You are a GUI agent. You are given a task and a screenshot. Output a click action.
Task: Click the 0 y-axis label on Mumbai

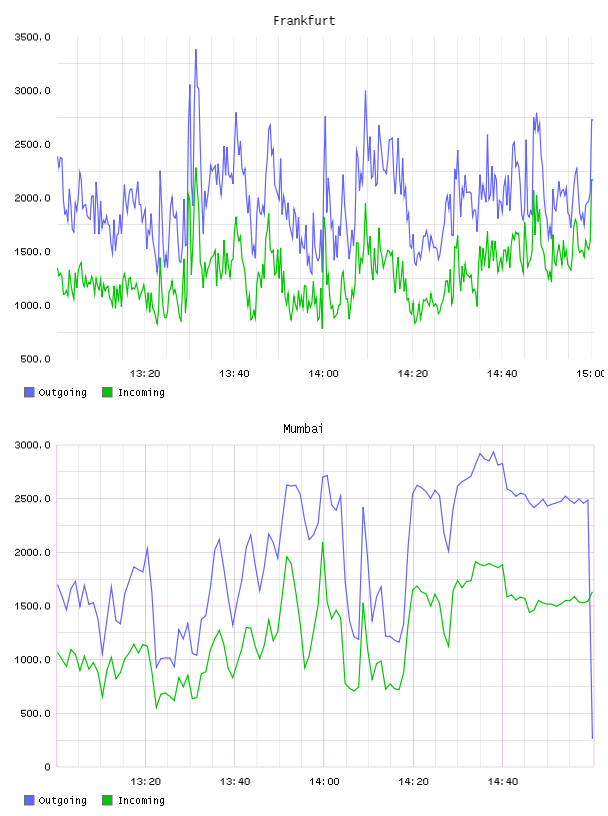coord(47,767)
